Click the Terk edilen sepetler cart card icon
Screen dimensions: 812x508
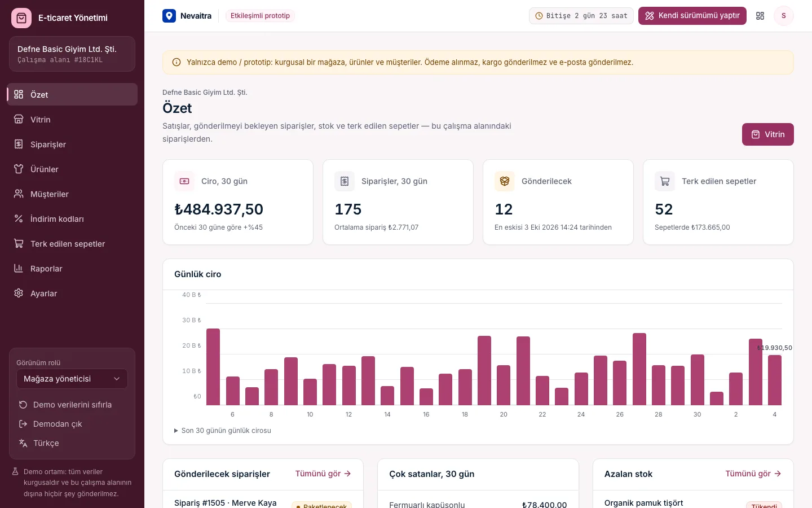coord(665,181)
